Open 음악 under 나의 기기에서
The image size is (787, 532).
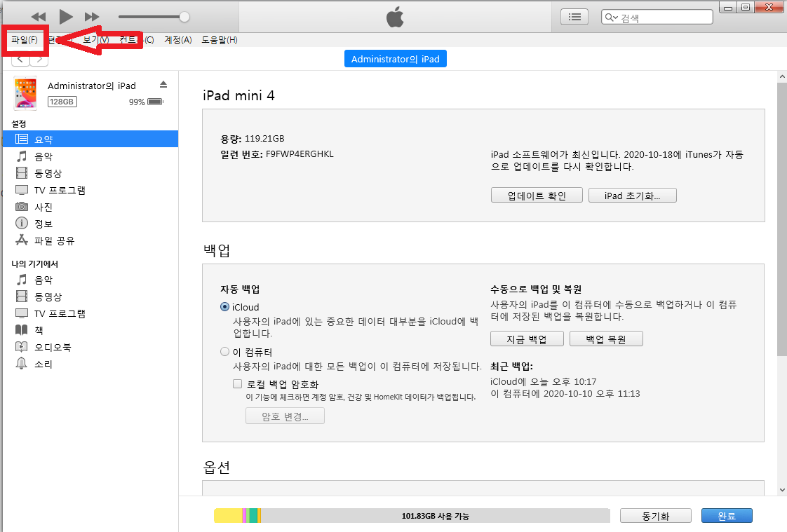coord(90,279)
